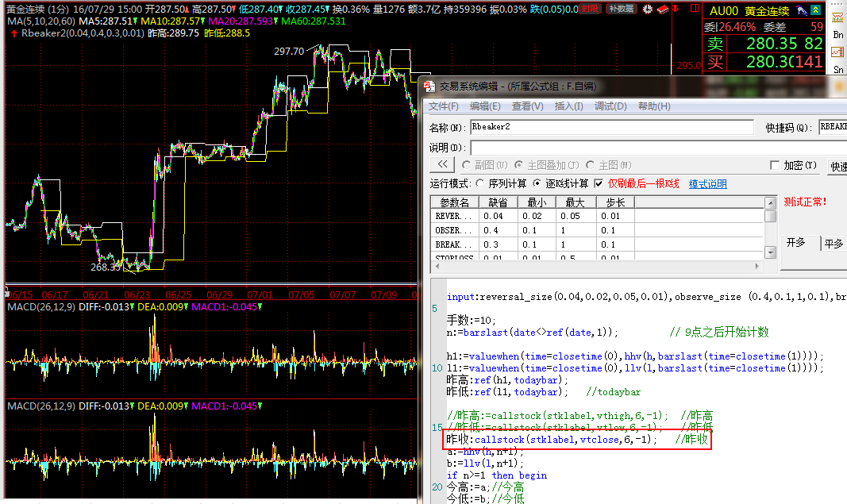Open the 调试(D) menu
This screenshot has width=847, height=504.
click(610, 106)
